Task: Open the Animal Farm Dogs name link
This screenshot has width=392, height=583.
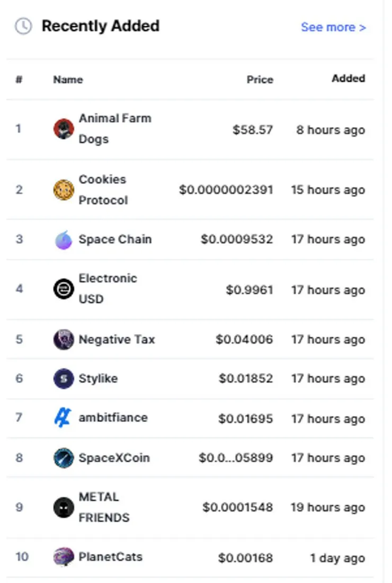Action: click(115, 129)
